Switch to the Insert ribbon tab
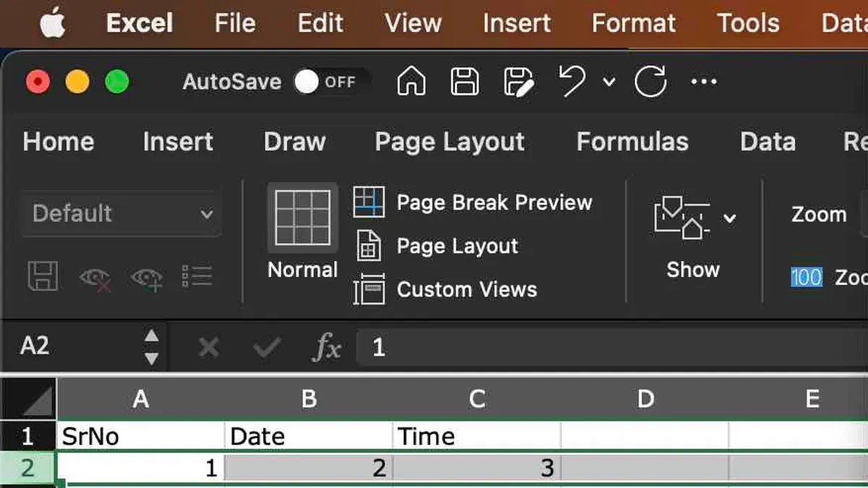 178,142
